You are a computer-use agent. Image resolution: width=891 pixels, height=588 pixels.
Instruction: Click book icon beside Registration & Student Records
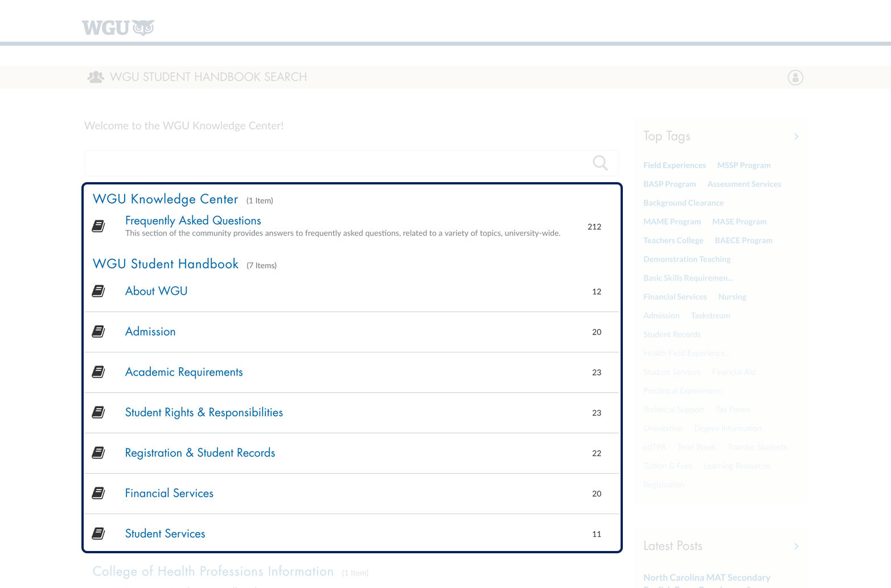click(x=98, y=453)
